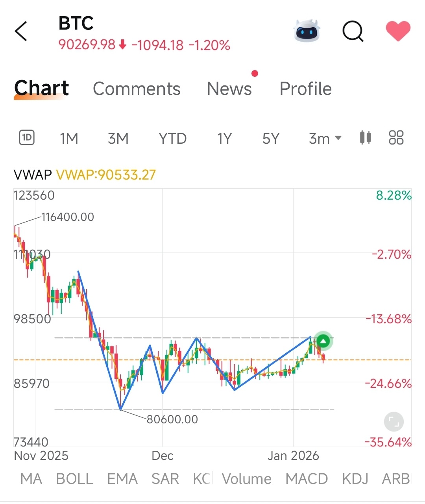
Task: Select the 5Y time range
Action: (x=271, y=139)
